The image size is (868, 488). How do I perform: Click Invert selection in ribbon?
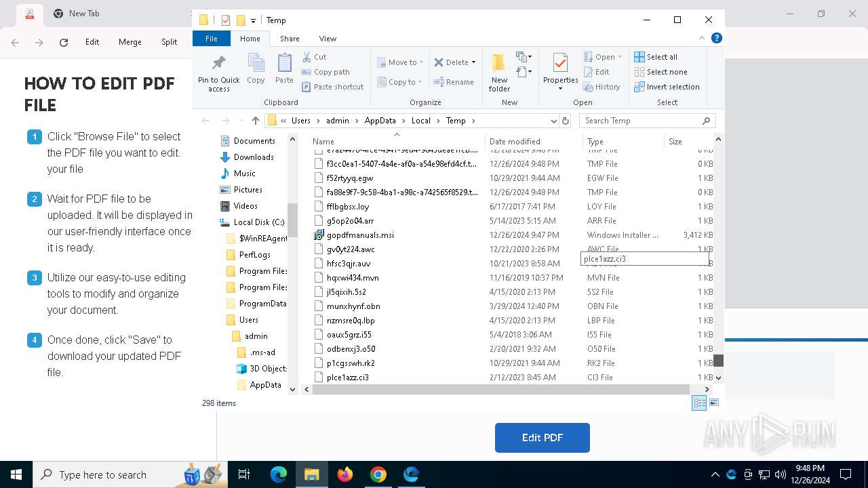[x=667, y=87]
